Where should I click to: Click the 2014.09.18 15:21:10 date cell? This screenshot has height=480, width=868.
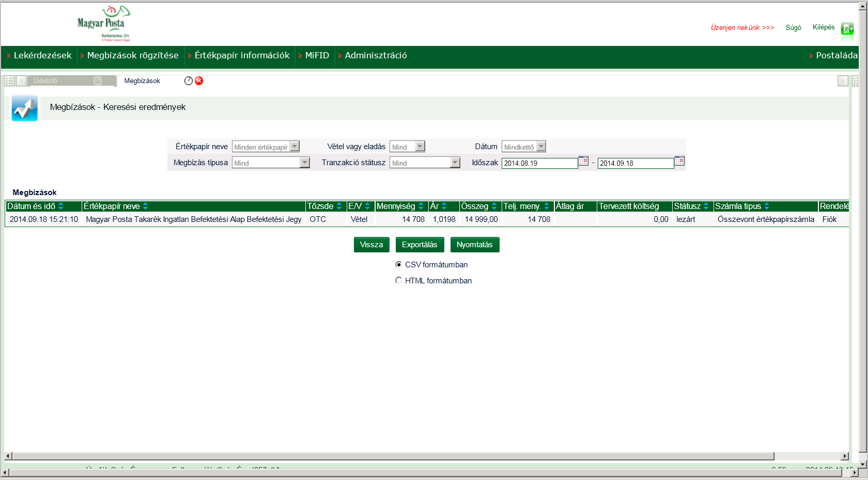44,219
